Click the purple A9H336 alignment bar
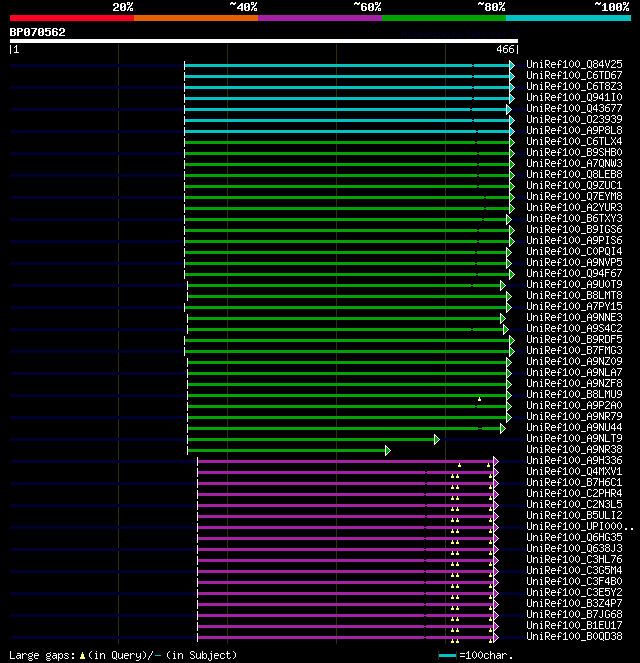The width and height of the screenshot is (640, 663). click(345, 461)
